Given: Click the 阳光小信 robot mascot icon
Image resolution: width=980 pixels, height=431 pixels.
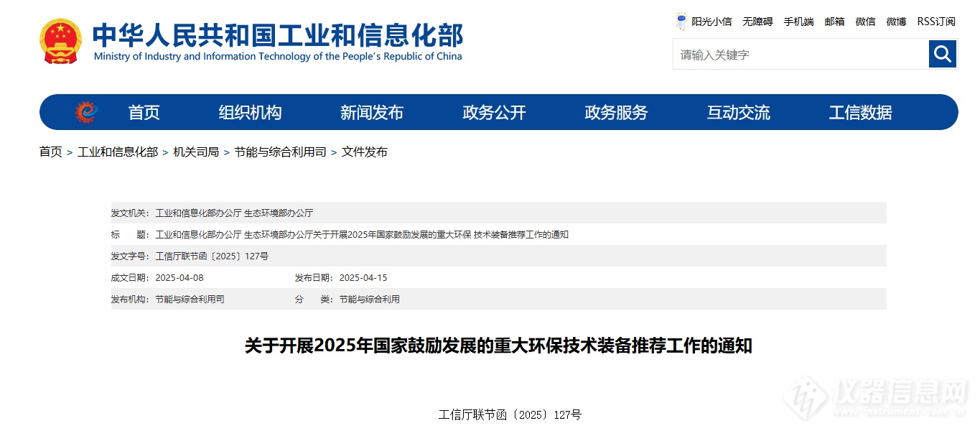Looking at the screenshot, I should (681, 21).
